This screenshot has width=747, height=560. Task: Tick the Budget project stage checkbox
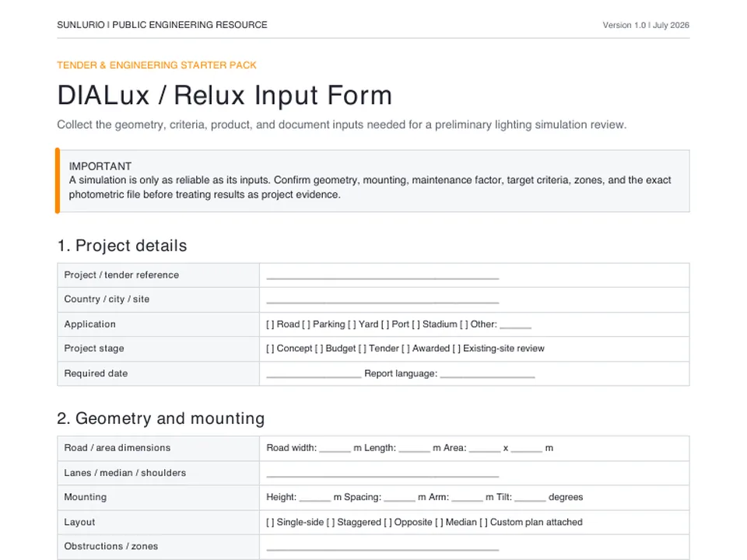(x=319, y=348)
